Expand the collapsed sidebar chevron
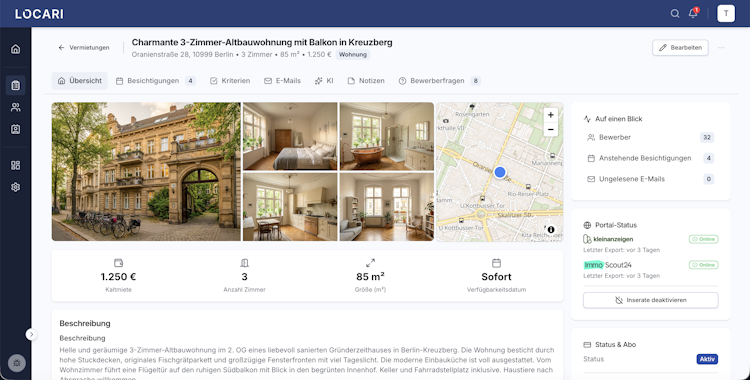The image size is (750, 380). coord(31,335)
